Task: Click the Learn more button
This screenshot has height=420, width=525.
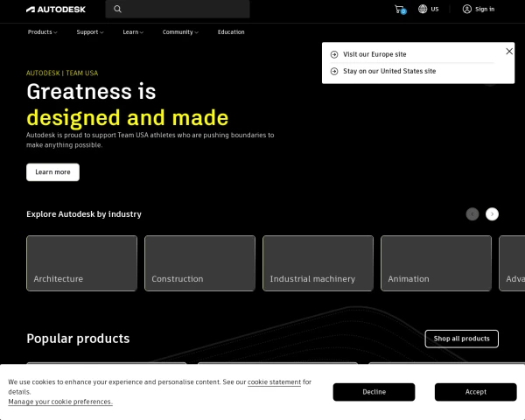Action: [x=52, y=172]
